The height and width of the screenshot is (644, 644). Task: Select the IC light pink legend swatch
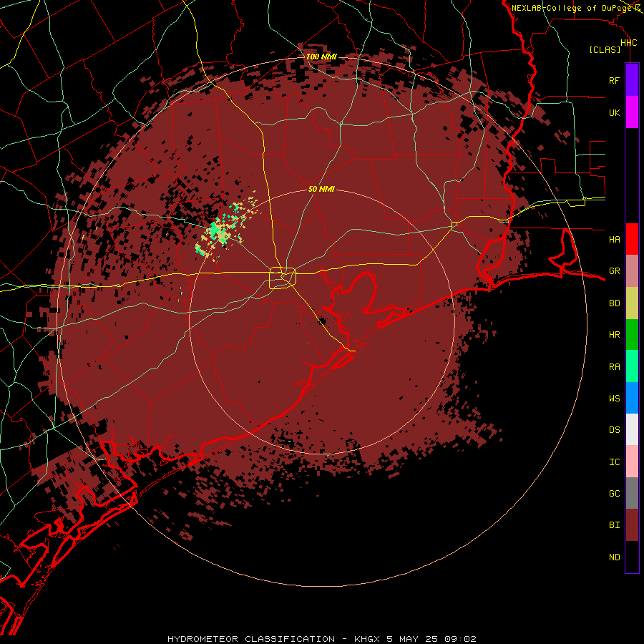coord(632,462)
